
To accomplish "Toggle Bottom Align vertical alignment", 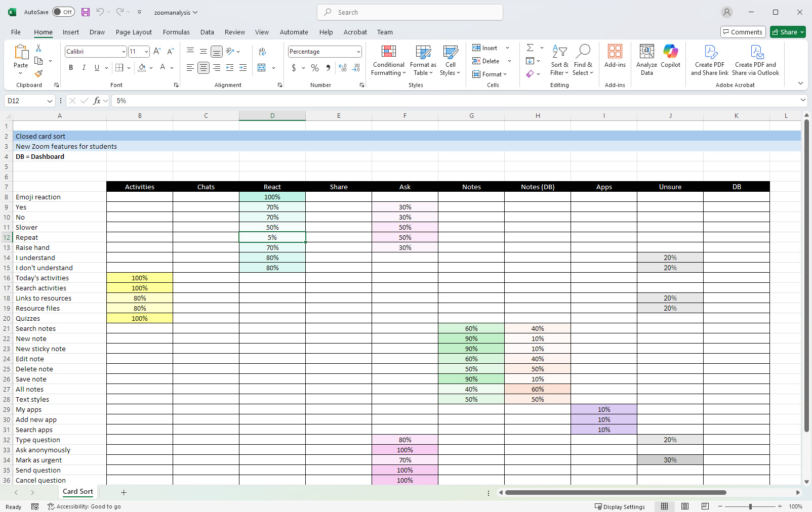I will (x=216, y=52).
